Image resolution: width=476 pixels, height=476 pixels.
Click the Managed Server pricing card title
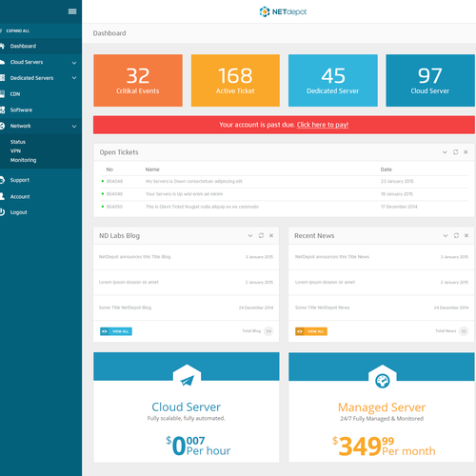[x=382, y=407]
